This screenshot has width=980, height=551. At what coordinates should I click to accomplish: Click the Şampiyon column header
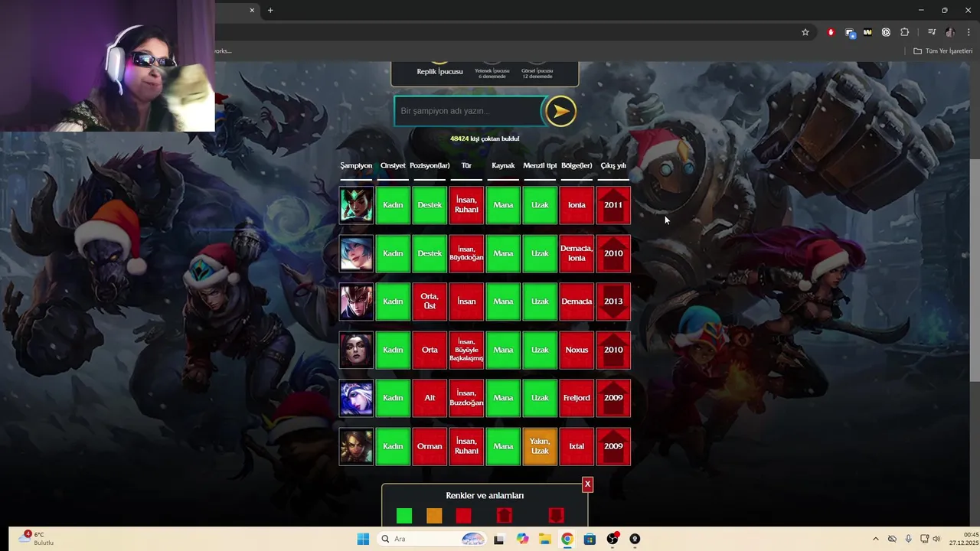click(356, 165)
